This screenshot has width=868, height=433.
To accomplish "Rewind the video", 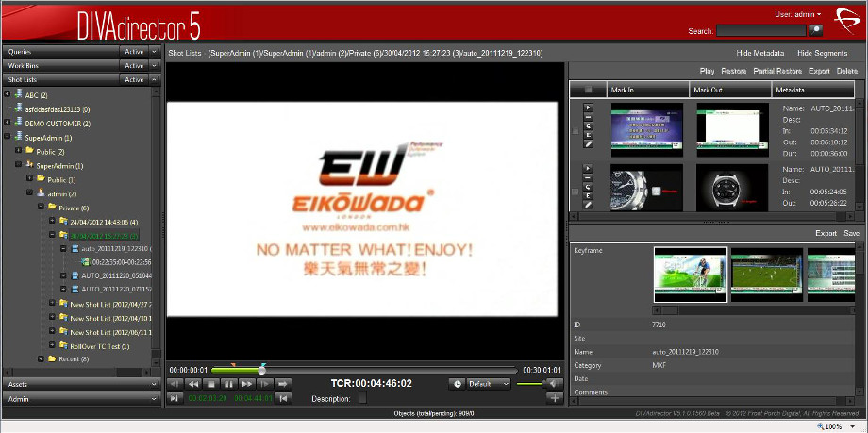I will coord(193,383).
